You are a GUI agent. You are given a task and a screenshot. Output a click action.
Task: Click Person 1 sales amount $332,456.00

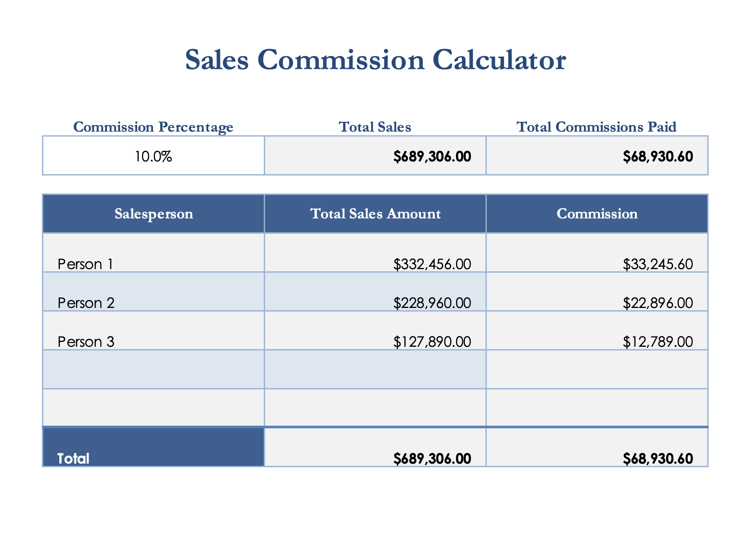point(432,264)
